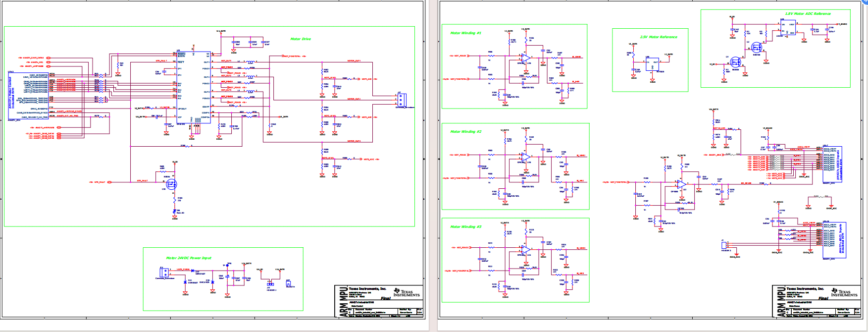Click the "HEADER 3" connector label

pyautogui.click(x=726, y=251)
